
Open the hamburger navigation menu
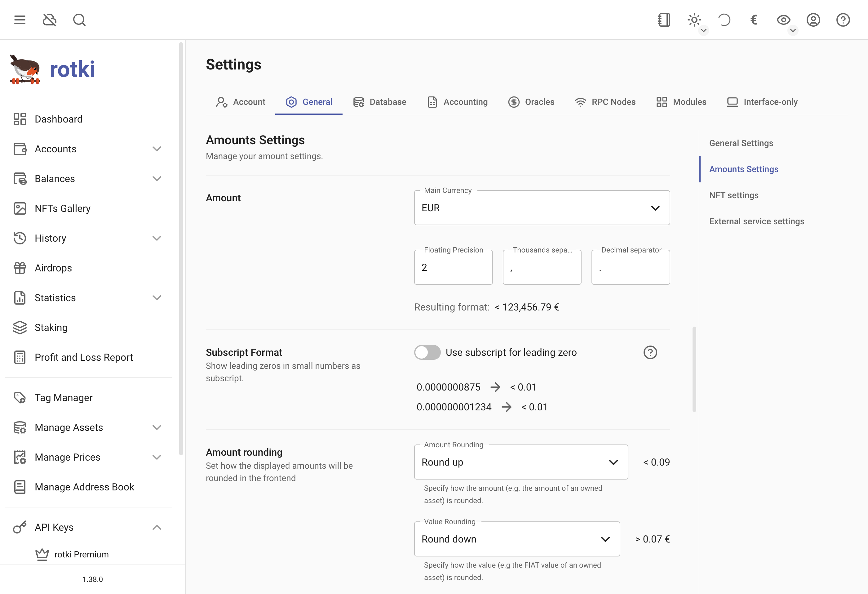pos(20,20)
